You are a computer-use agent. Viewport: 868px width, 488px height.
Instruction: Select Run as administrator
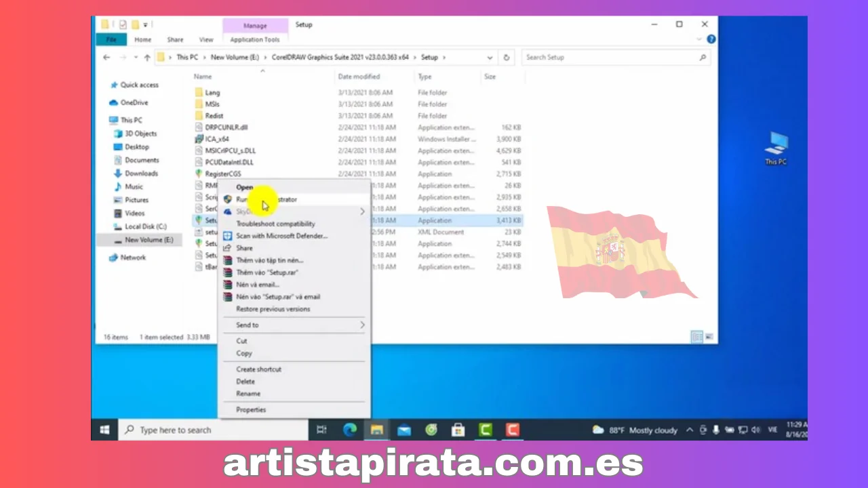pos(294,199)
